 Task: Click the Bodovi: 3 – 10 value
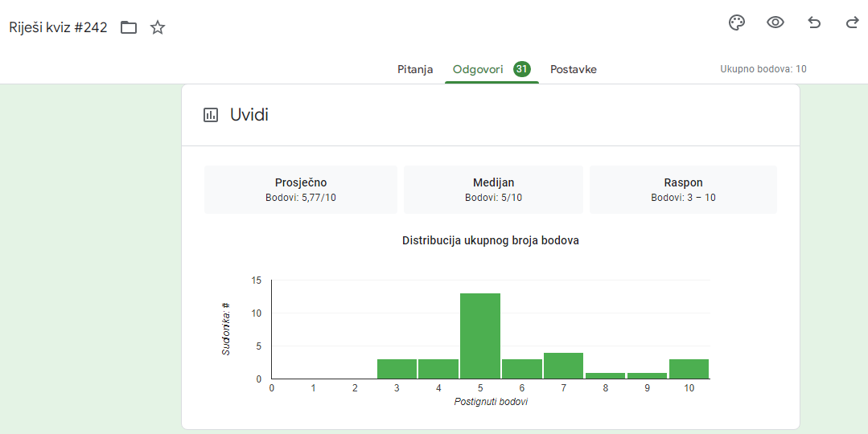(x=683, y=198)
